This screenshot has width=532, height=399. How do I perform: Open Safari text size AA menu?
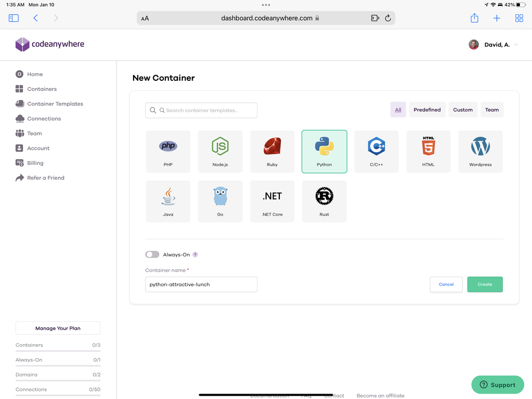tap(145, 18)
